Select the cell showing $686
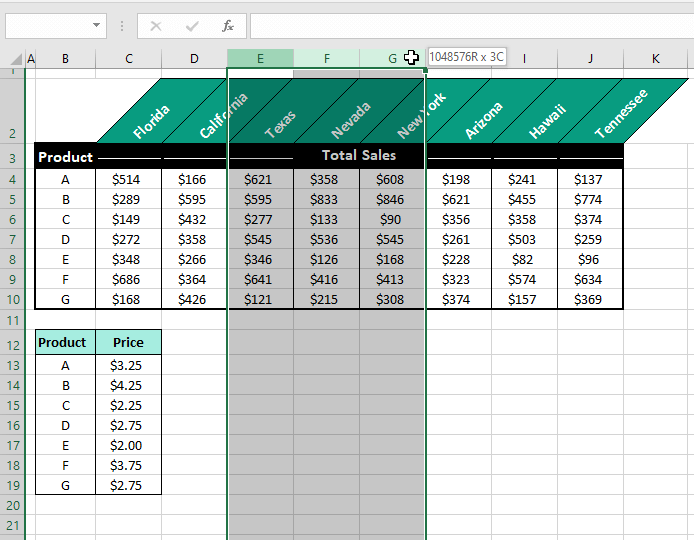Viewport: 694px width, 540px height. [128, 281]
